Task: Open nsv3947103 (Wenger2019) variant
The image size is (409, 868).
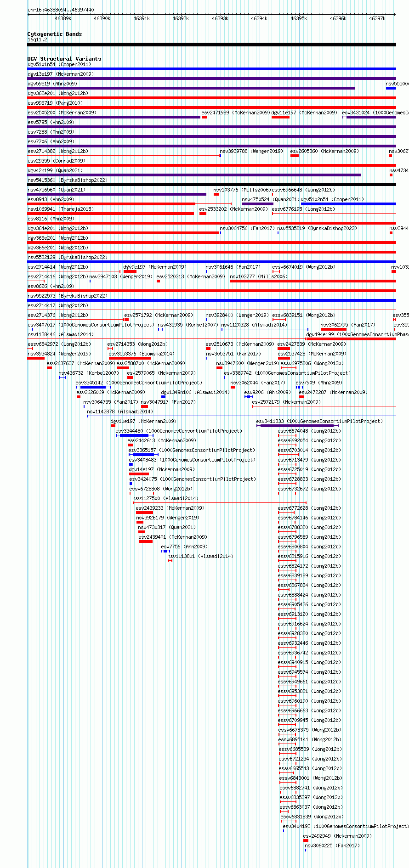Action: click(121, 277)
